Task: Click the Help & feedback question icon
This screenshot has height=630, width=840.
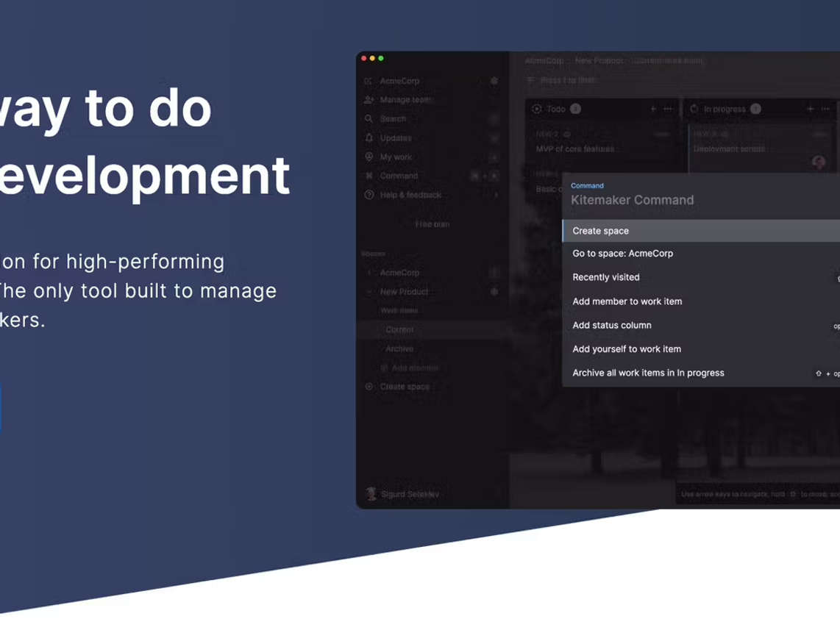Action: pyautogui.click(x=369, y=195)
